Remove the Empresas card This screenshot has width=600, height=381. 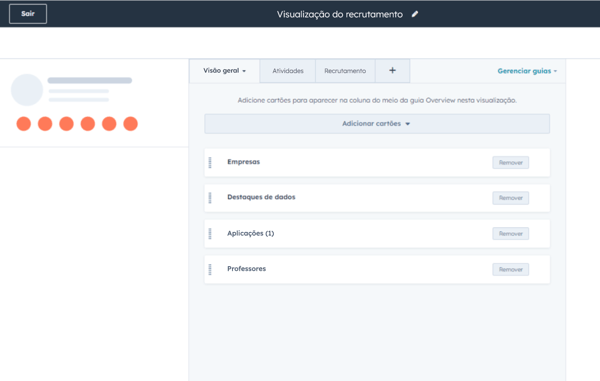[510, 163]
